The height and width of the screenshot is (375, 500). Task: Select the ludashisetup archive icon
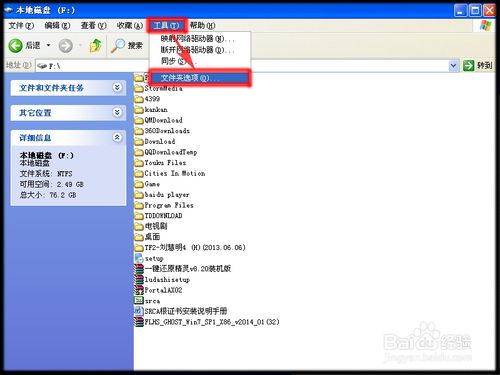pyautogui.click(x=139, y=279)
